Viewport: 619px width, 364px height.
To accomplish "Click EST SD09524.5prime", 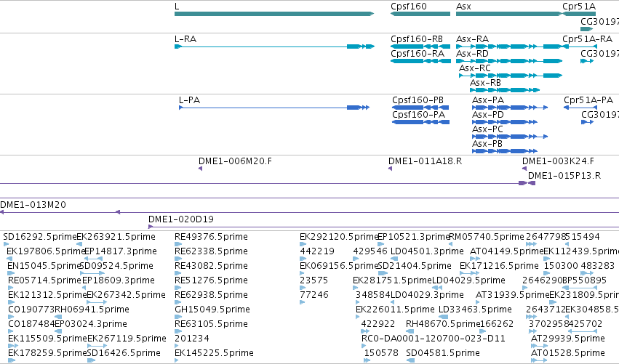I will tap(116, 266).
